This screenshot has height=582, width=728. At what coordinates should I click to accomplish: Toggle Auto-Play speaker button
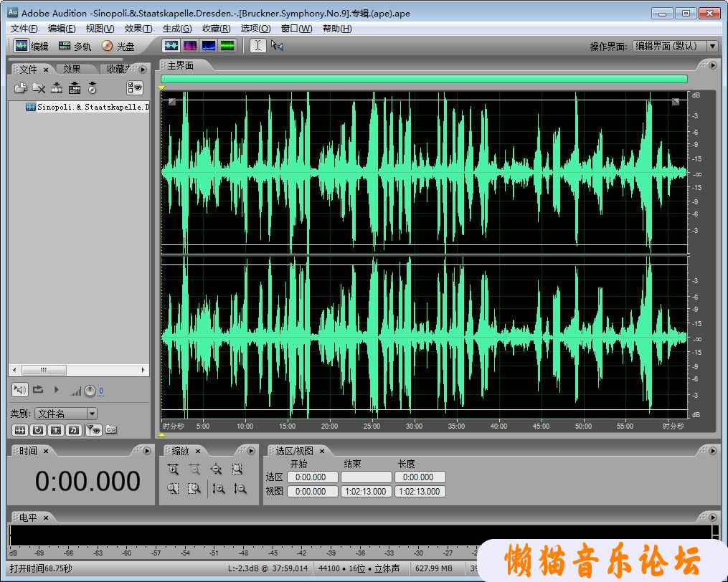tap(20, 390)
